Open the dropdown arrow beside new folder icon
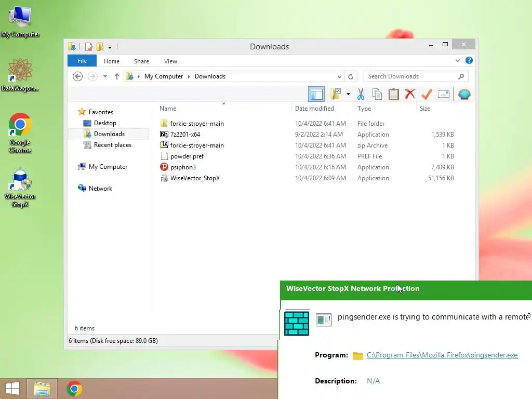 [348, 94]
